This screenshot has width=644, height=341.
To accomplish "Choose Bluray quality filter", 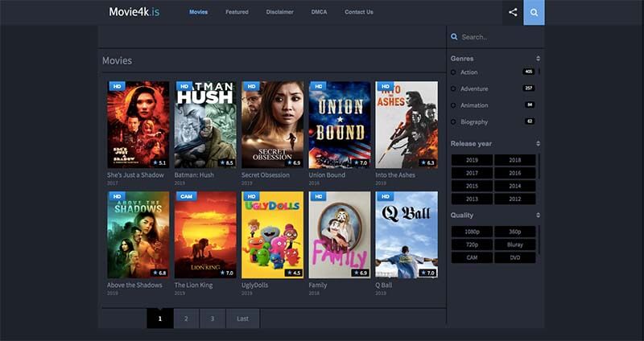I will 515,244.
